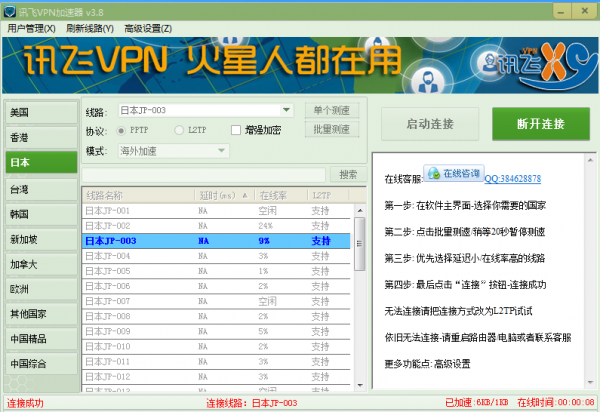Click the green 断开连接 button
This screenshot has width=600, height=412.
click(x=541, y=124)
